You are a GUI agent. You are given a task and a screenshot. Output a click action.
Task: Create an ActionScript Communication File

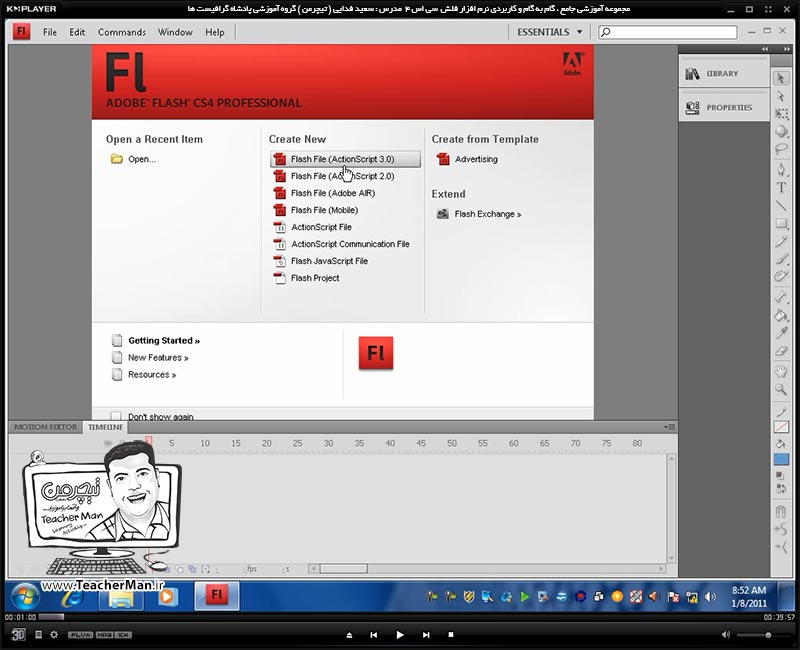342,244
